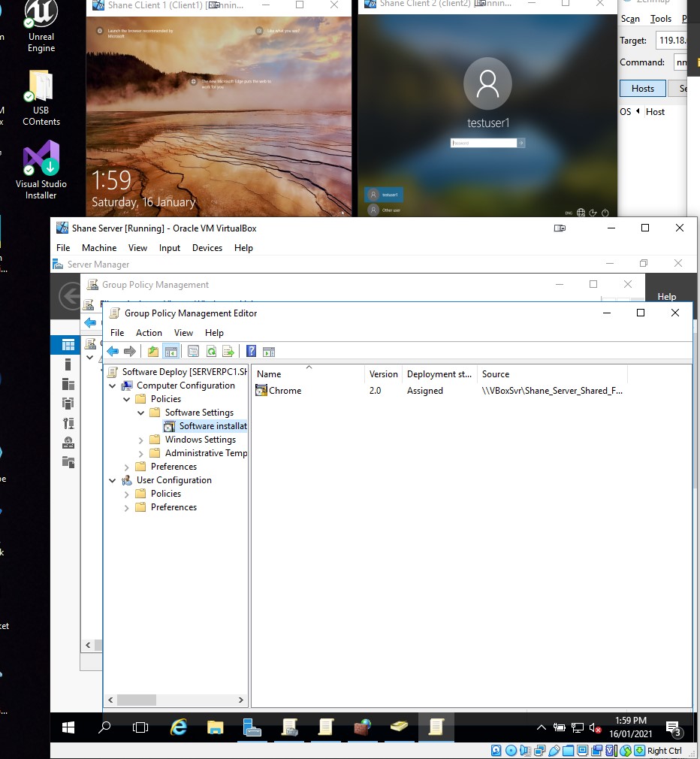Screen dimensions: 700x759
Task: Expand the Windows Settings node
Action: (140, 440)
